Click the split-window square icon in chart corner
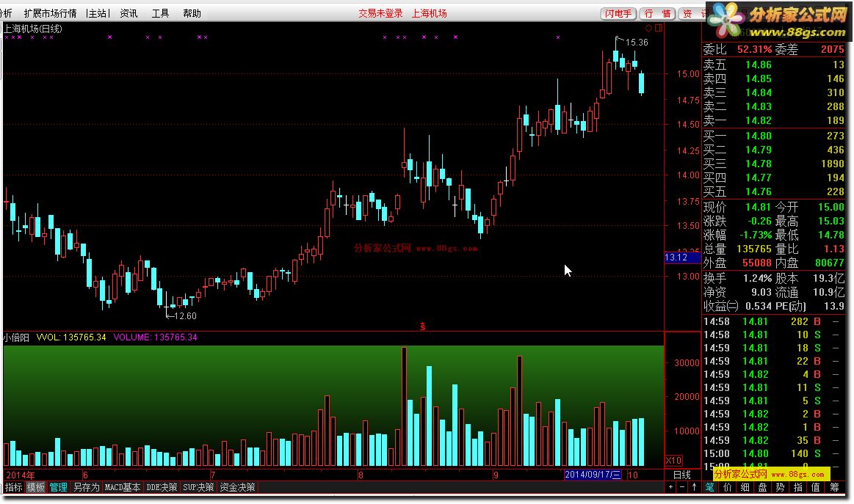 659,28
